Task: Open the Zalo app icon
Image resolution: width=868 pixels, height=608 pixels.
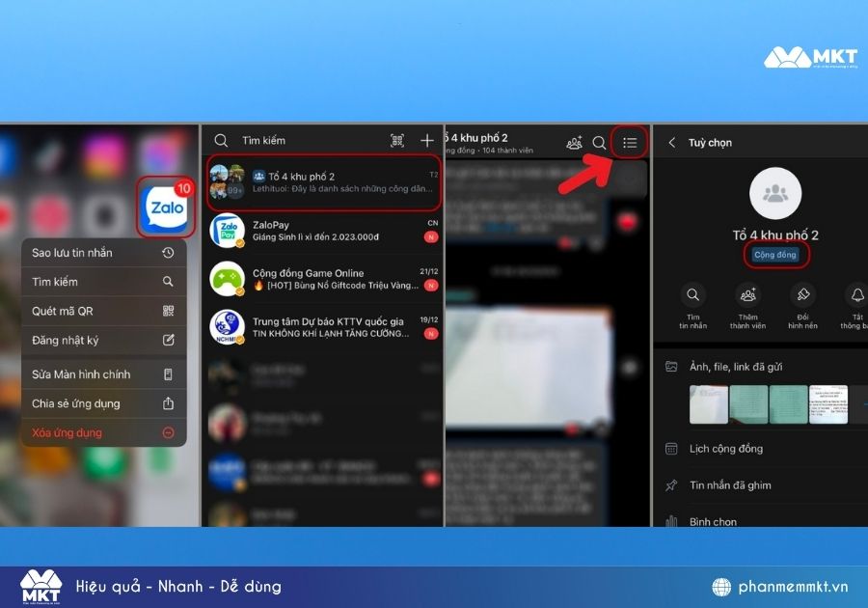Action: [166, 208]
